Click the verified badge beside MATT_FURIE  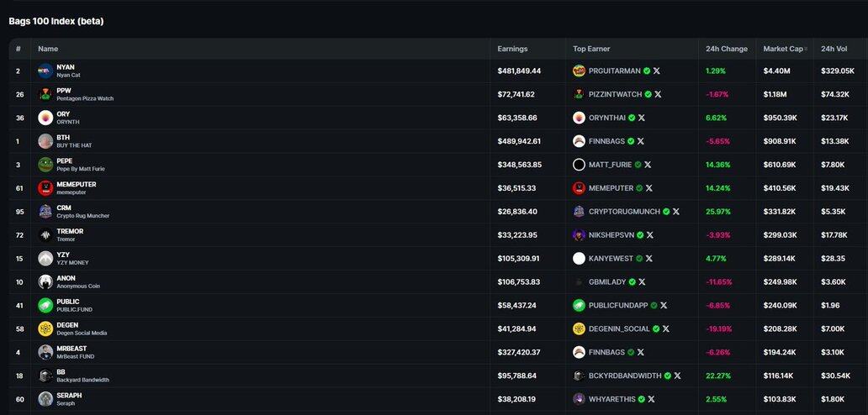pyautogui.click(x=638, y=165)
